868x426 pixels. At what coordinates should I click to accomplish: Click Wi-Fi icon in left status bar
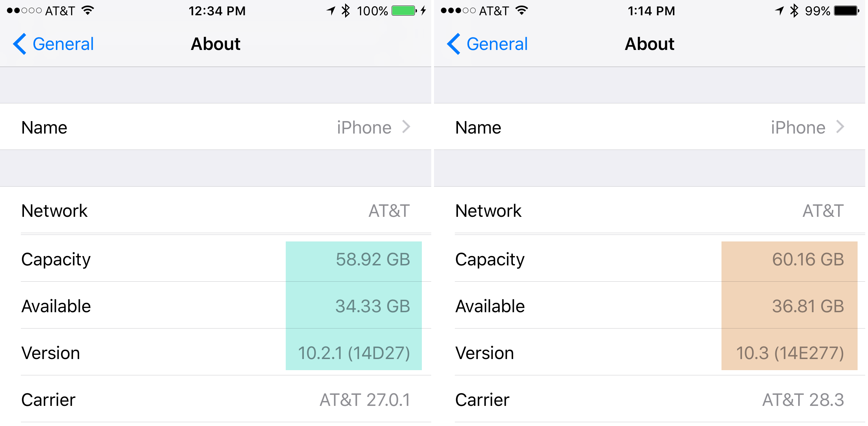tap(88, 11)
